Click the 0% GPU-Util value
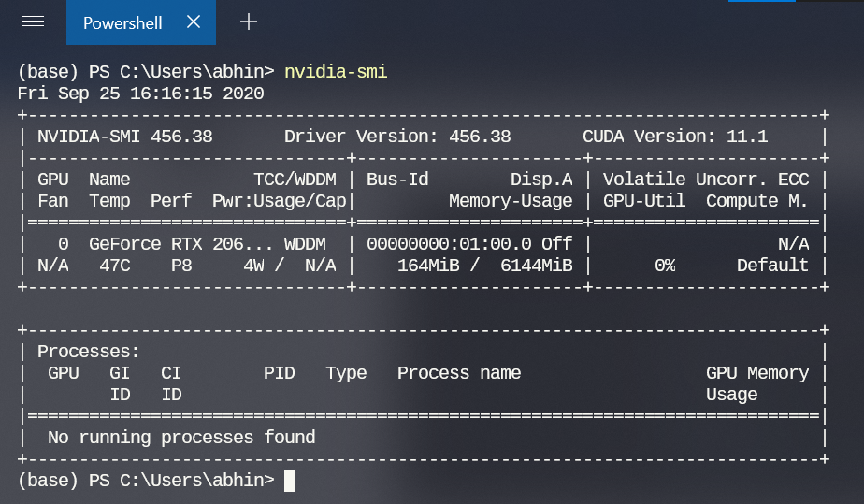The height and width of the screenshot is (504, 864). pos(665,266)
